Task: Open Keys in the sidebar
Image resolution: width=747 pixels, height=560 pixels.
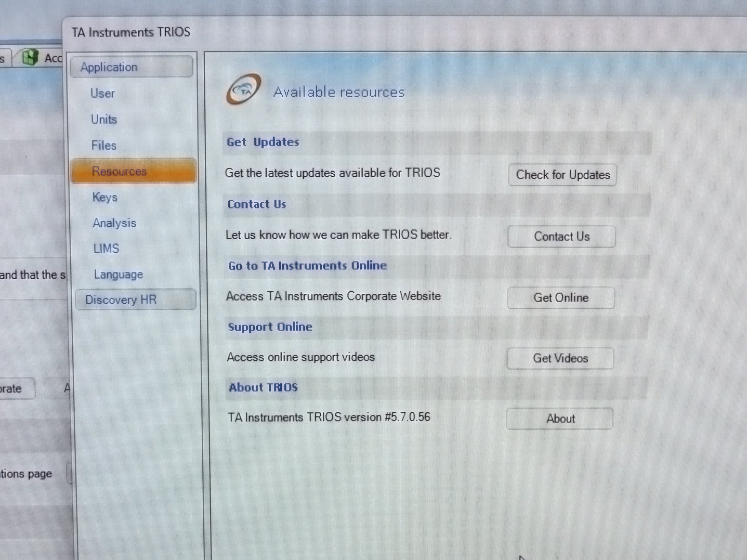Action: tap(105, 197)
